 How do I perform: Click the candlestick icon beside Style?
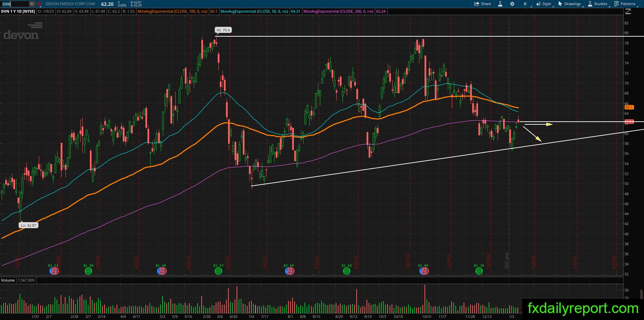coord(538,4)
